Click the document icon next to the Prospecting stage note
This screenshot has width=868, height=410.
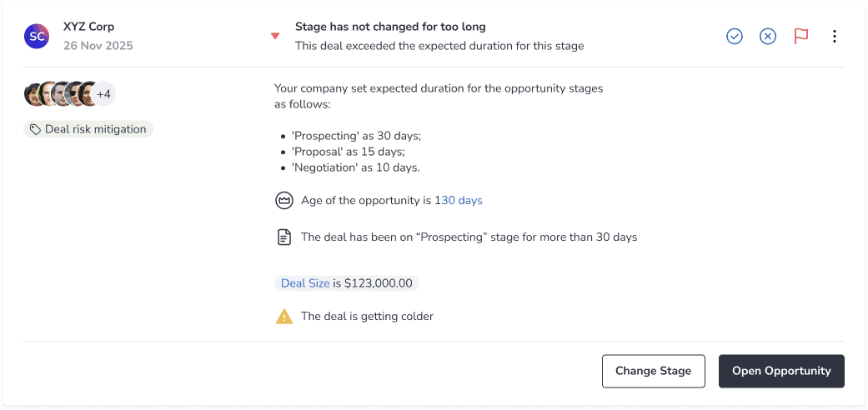tap(284, 237)
